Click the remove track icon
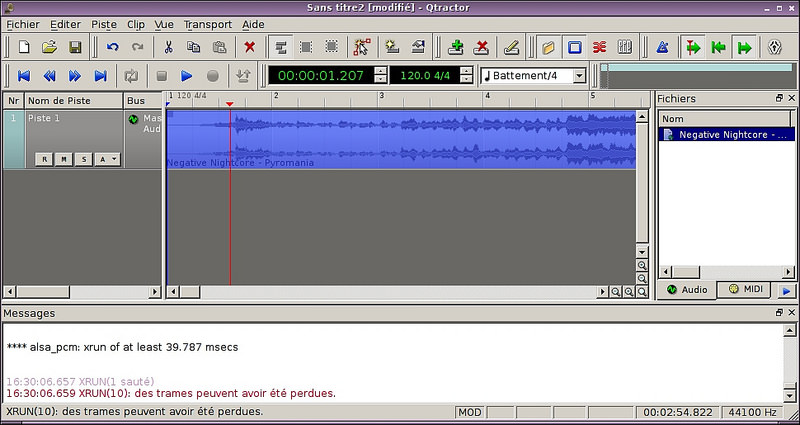 click(x=481, y=47)
